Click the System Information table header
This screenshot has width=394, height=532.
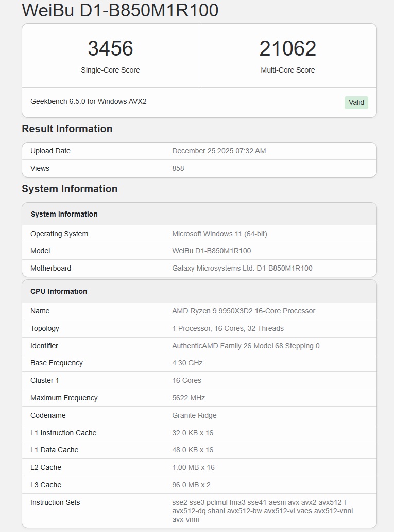(x=64, y=214)
